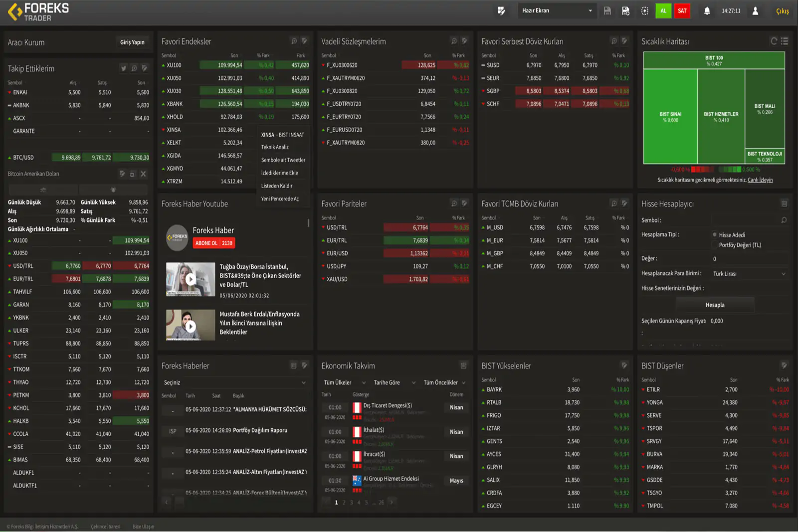Select the Portföy Değeri (TL) option
Image resolution: width=798 pixels, height=532 pixels.
(x=715, y=245)
